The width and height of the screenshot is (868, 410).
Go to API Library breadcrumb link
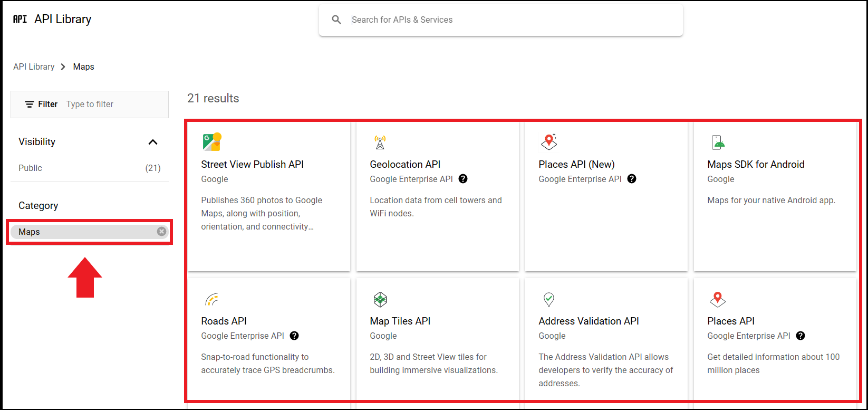34,66
